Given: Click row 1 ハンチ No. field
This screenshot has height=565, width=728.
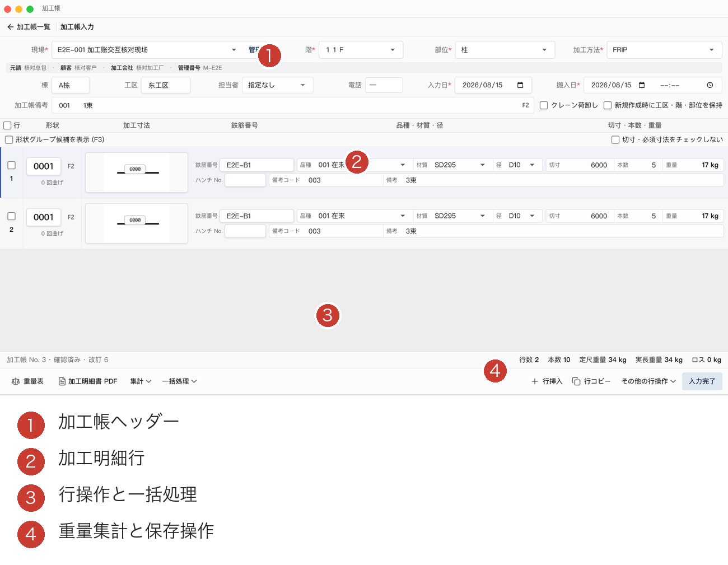Looking at the screenshot, I should click(x=245, y=180).
